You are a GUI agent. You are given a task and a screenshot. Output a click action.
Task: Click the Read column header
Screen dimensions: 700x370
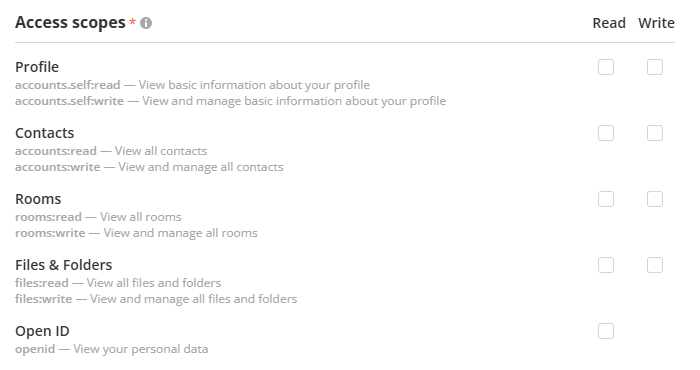coord(609,23)
